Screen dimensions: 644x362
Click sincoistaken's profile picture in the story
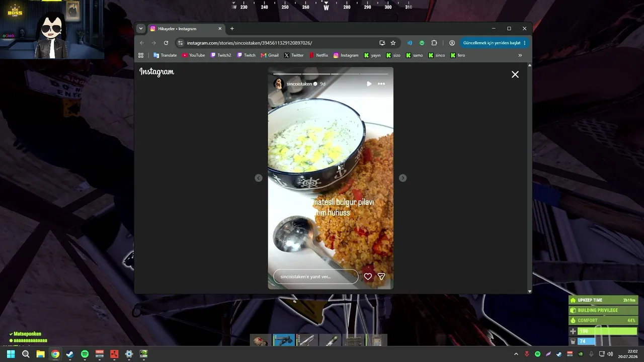pos(278,84)
